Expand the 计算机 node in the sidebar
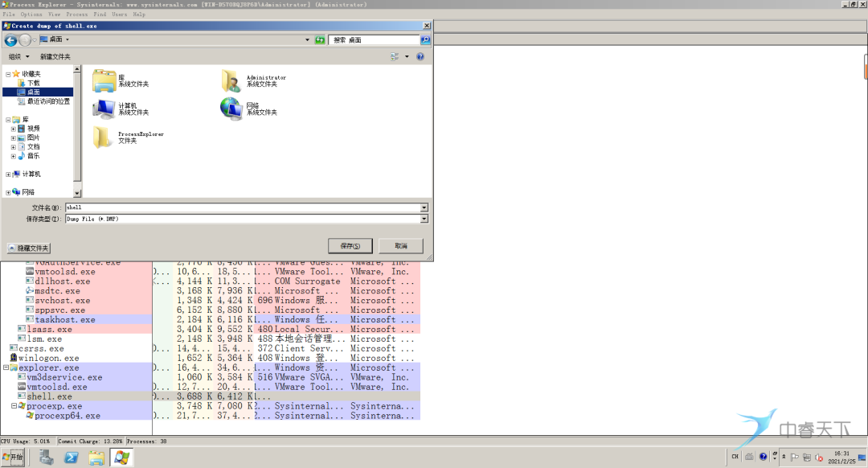Viewport: 868px width, 468px height. [8, 174]
